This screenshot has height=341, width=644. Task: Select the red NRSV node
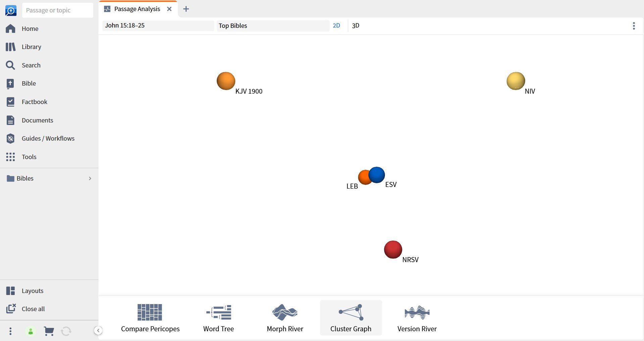(393, 250)
